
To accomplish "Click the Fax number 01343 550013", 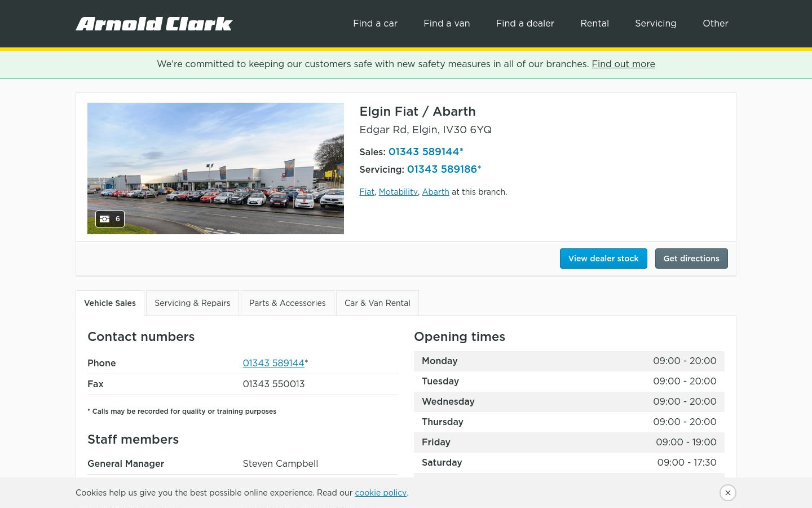I will [273, 384].
